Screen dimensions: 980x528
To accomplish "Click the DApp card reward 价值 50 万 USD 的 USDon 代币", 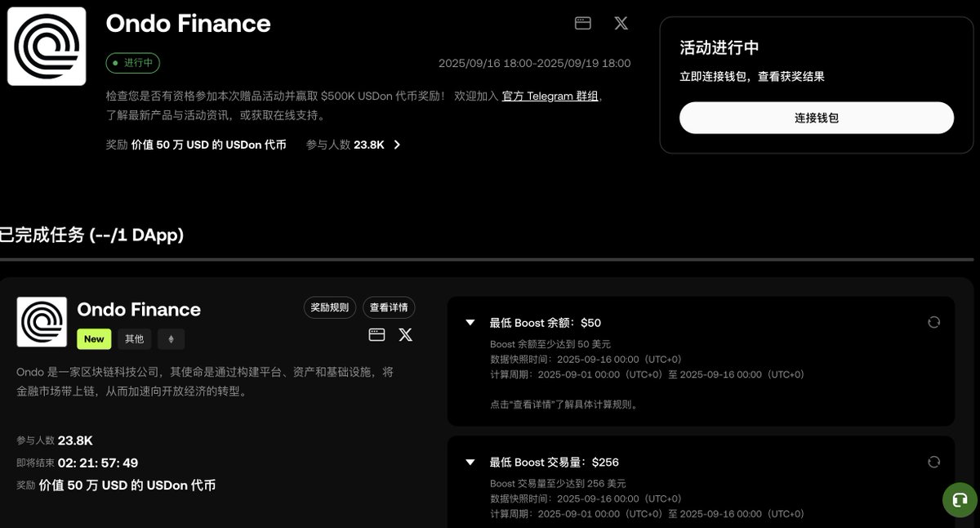I will 127,485.
